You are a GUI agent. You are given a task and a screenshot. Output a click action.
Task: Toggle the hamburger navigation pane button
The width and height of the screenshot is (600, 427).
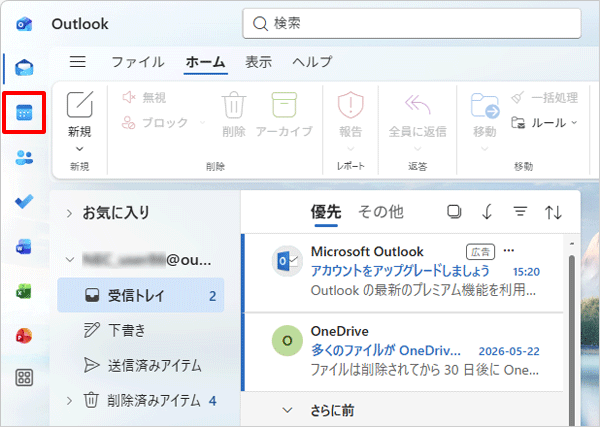pyautogui.click(x=78, y=62)
